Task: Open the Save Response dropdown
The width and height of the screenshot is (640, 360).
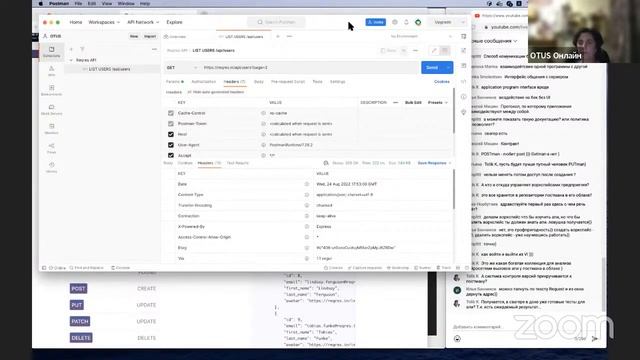Action: pyautogui.click(x=434, y=163)
